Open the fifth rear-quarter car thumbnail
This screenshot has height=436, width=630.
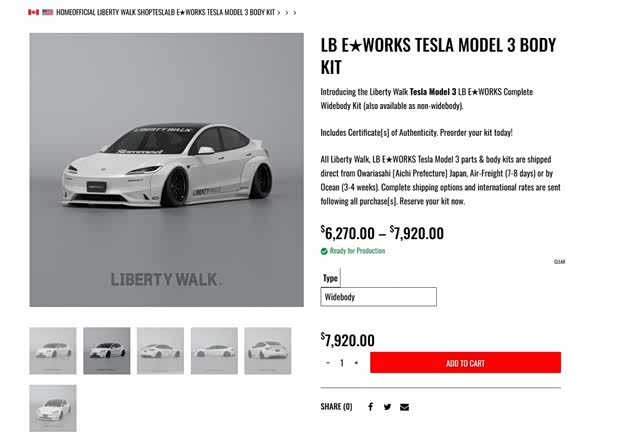point(268,351)
